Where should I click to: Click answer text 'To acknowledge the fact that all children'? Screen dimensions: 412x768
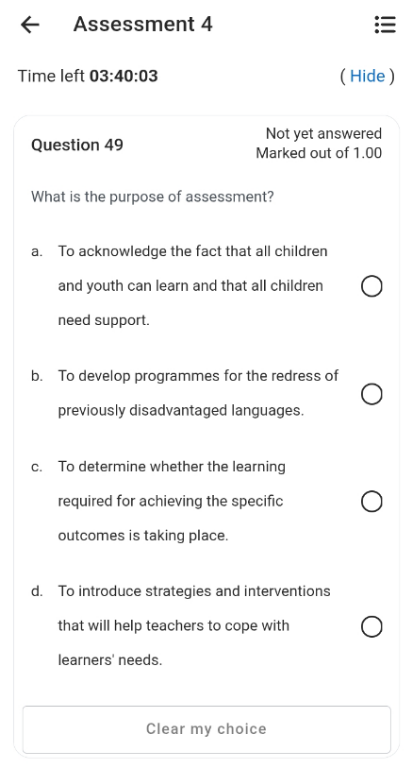[193, 251]
